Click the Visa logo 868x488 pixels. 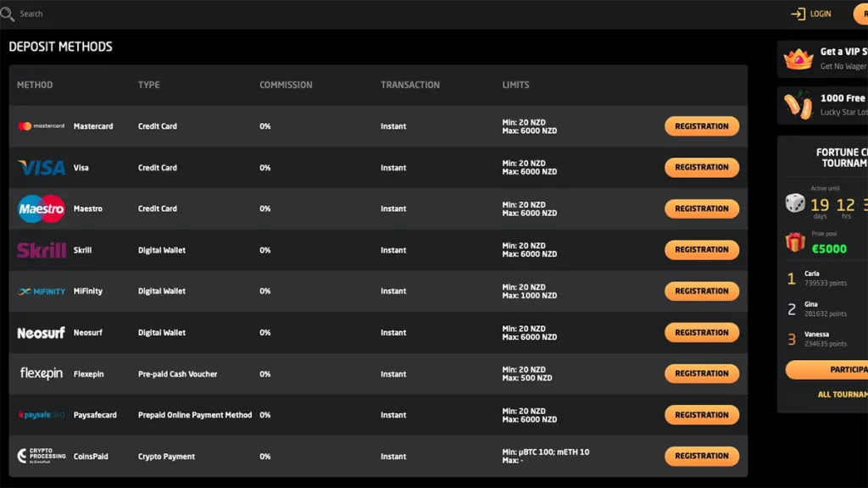click(41, 168)
